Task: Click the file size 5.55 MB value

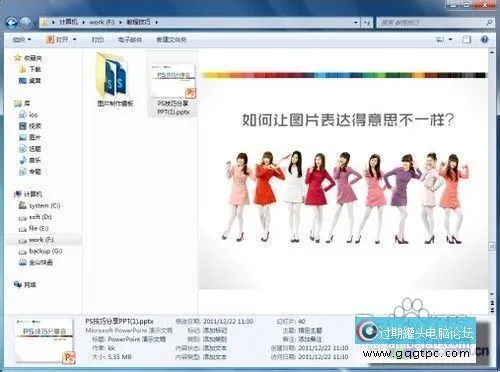Action: (x=120, y=357)
